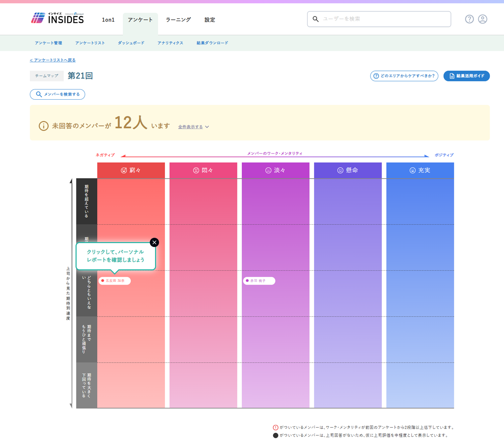Click the help question mark icon in header
This screenshot has width=504, height=445.
click(x=469, y=19)
